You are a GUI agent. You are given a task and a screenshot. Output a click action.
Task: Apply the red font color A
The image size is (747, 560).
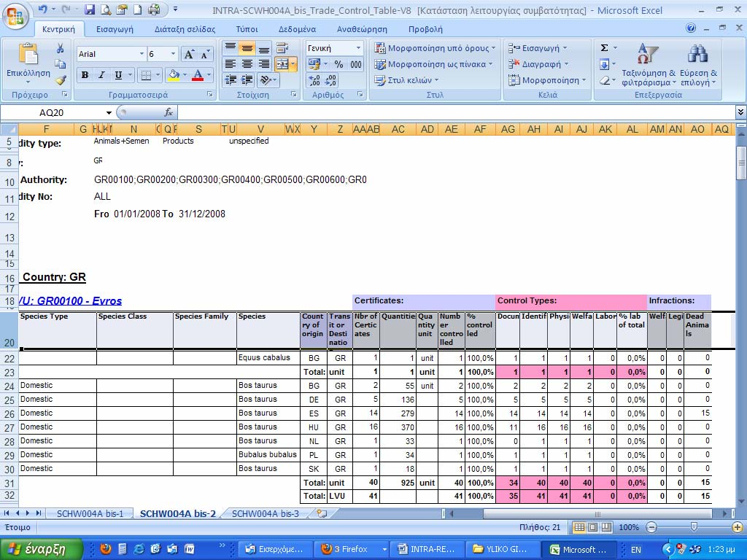(198, 75)
